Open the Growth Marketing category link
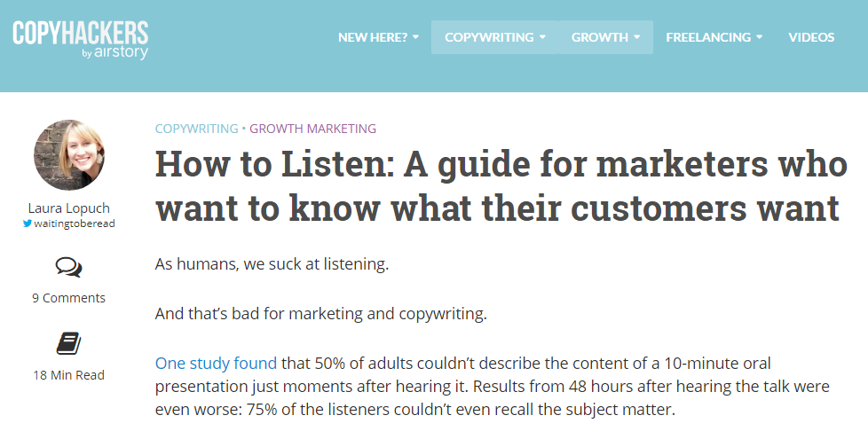 pos(312,129)
